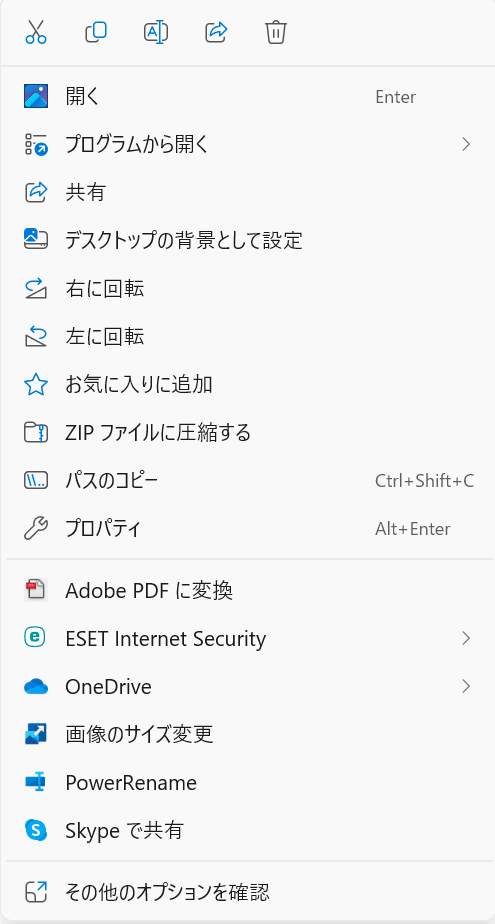Click the Copy icon in top row
495x924 pixels.
click(x=96, y=32)
